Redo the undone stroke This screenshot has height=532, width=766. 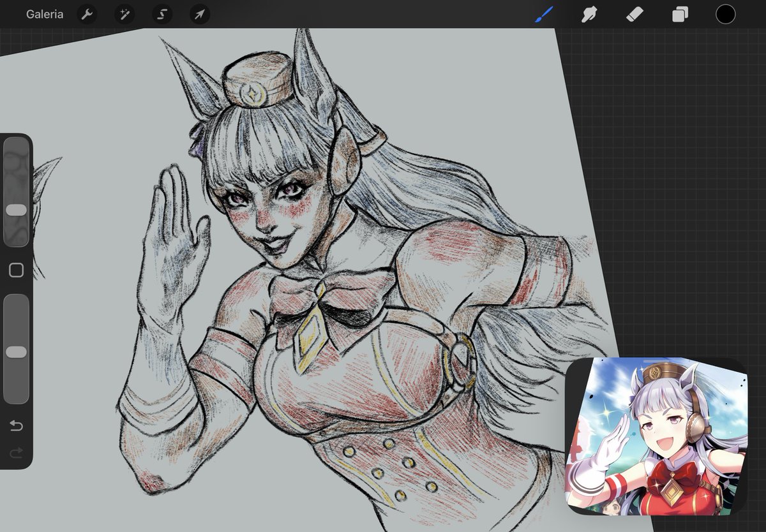[x=16, y=452]
